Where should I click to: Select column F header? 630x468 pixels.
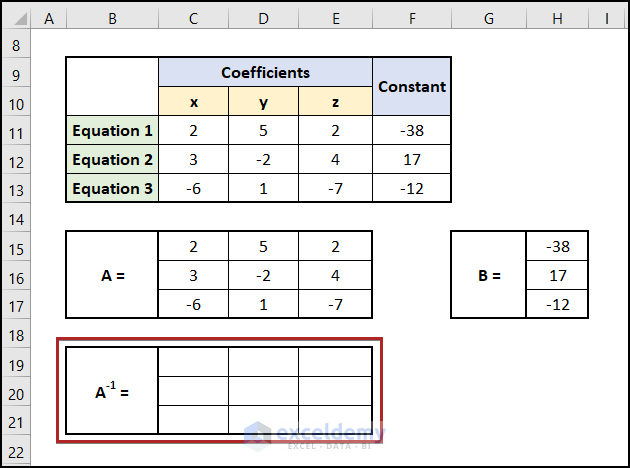click(411, 19)
